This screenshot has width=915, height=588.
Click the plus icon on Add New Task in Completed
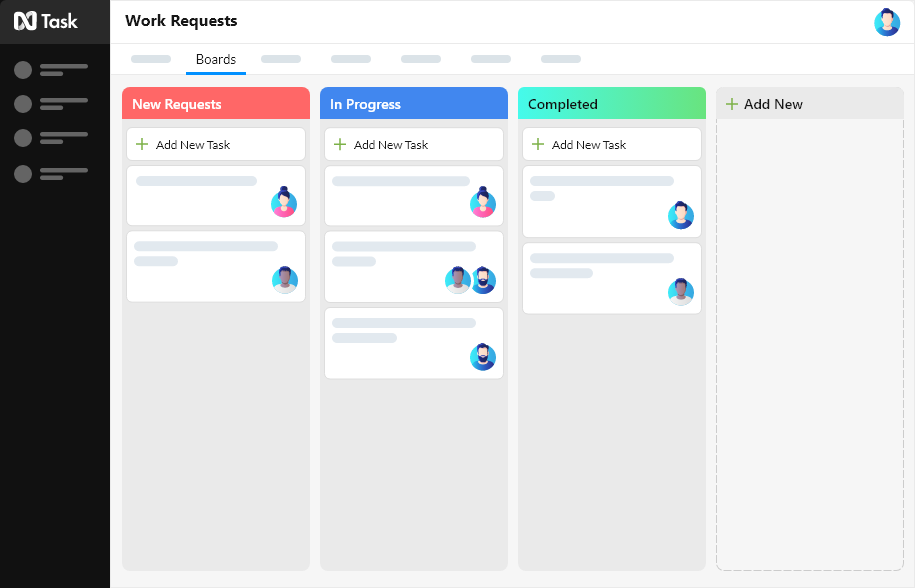pyautogui.click(x=537, y=144)
